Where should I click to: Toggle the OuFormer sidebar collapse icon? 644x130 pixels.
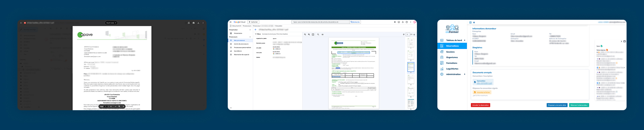(x=470, y=22)
